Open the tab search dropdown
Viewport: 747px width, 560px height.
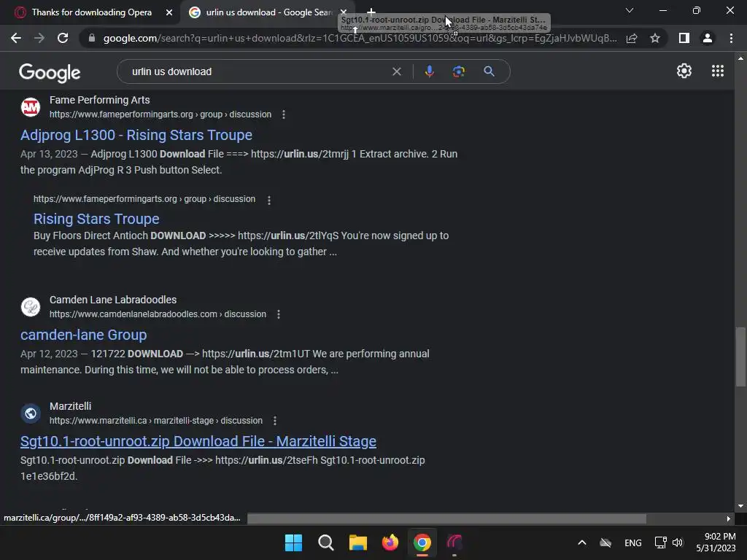click(x=630, y=10)
